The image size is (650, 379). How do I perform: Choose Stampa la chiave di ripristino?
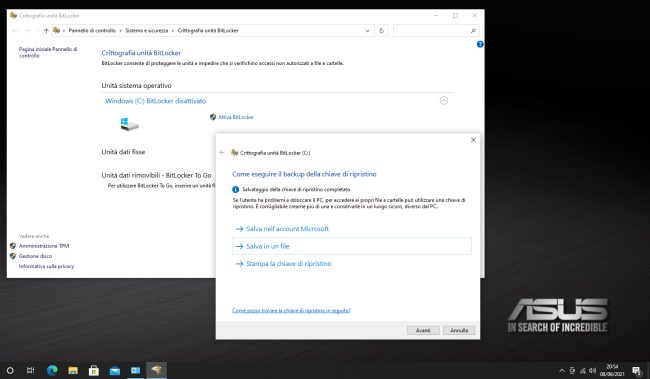[289, 263]
